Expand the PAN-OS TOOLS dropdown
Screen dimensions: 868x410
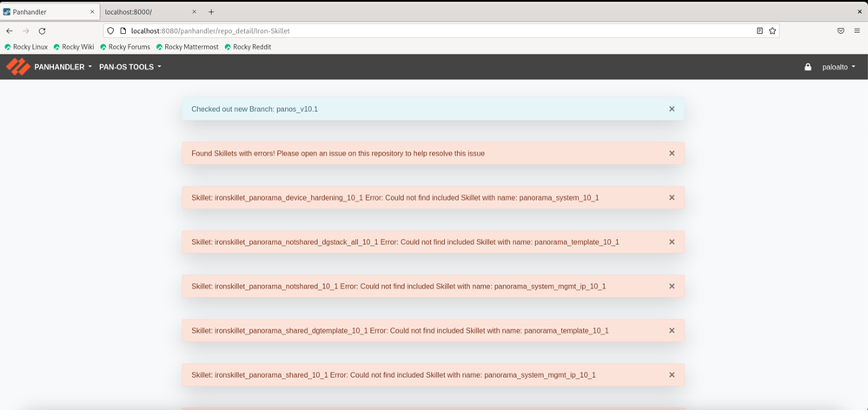(x=130, y=67)
